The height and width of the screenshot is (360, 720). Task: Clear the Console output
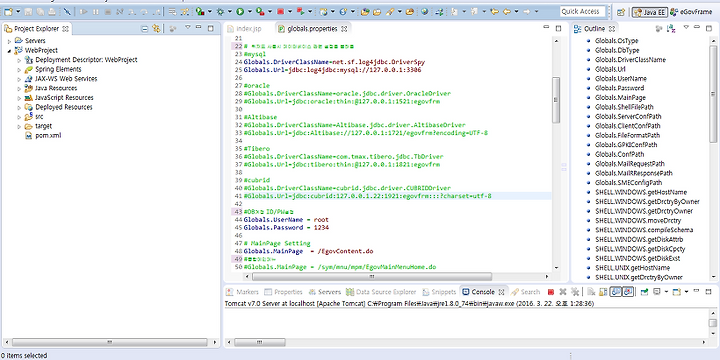click(x=591, y=292)
